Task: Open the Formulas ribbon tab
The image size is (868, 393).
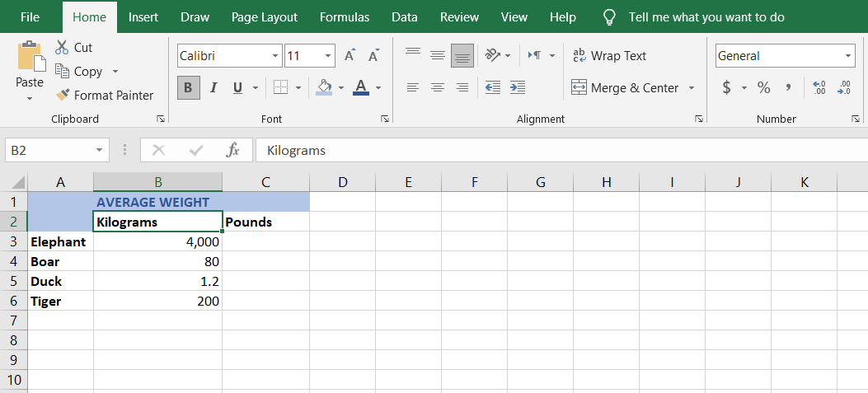Action: click(345, 17)
